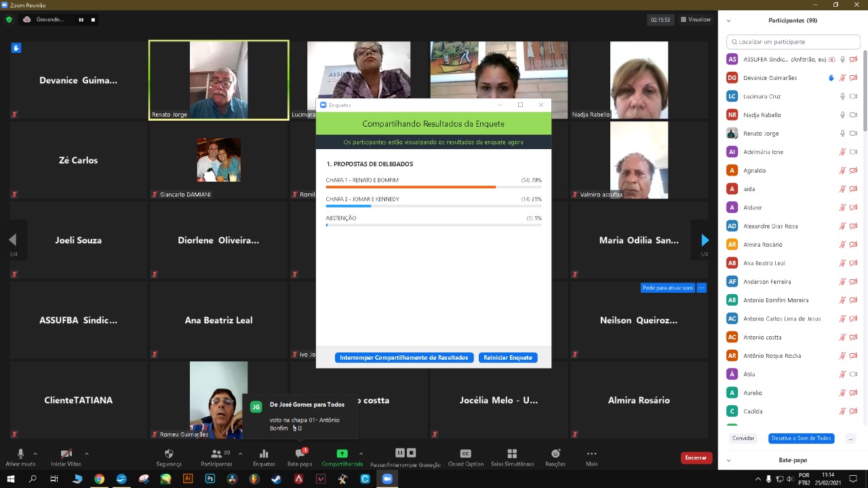The image size is (868, 488).
Task: Open Bate-papo chat with notification badge
Action: click(x=300, y=453)
